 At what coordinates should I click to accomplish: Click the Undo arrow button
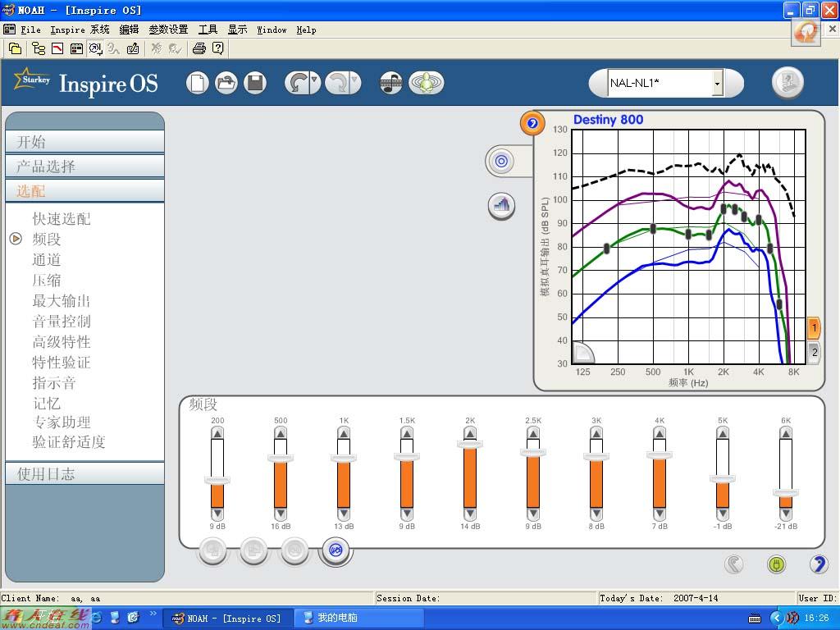coord(297,84)
